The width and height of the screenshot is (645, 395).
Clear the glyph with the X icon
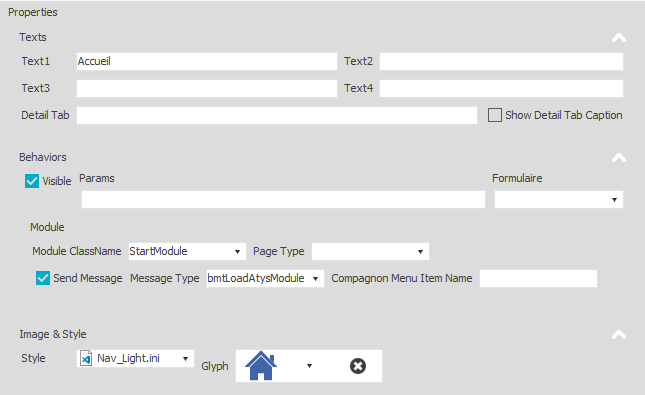[x=358, y=366]
